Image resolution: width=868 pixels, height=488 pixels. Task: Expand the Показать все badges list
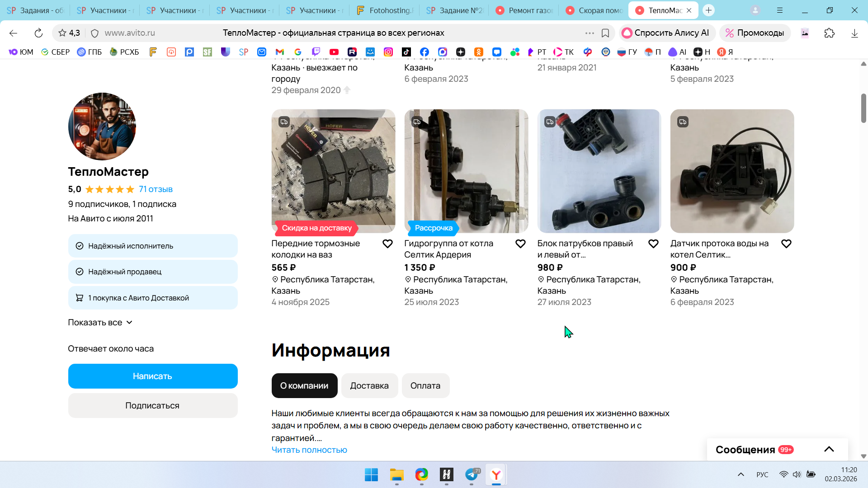point(100,323)
